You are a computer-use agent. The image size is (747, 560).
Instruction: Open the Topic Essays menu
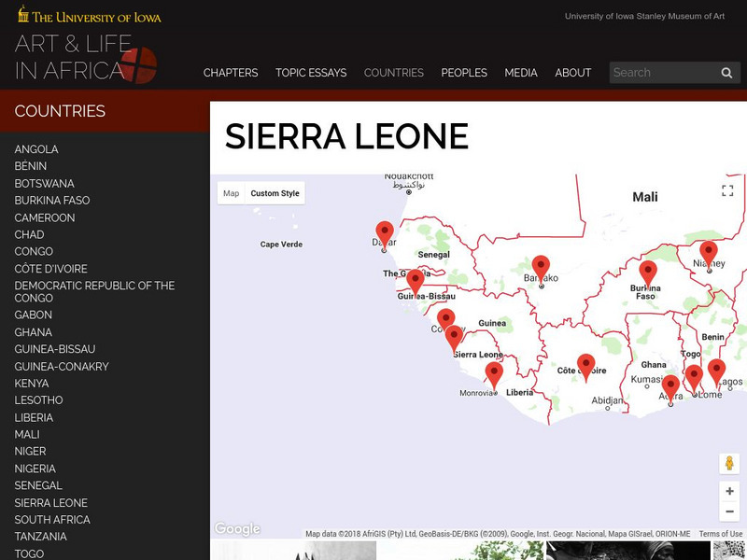tap(311, 73)
